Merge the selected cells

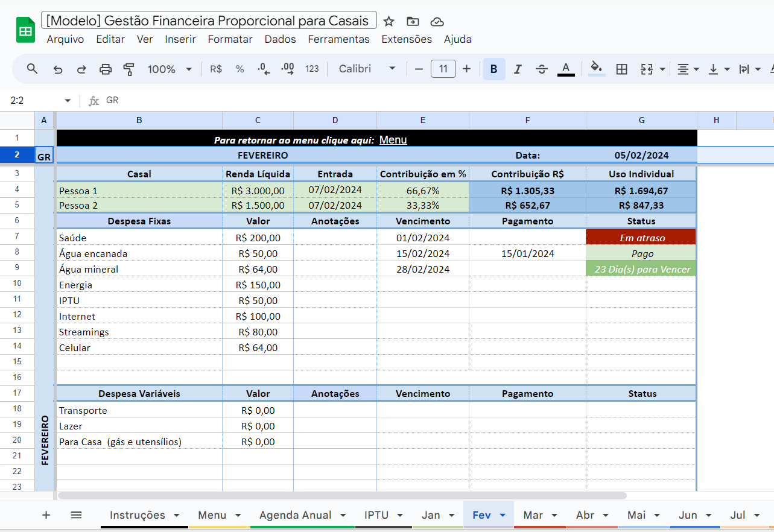[647, 69]
